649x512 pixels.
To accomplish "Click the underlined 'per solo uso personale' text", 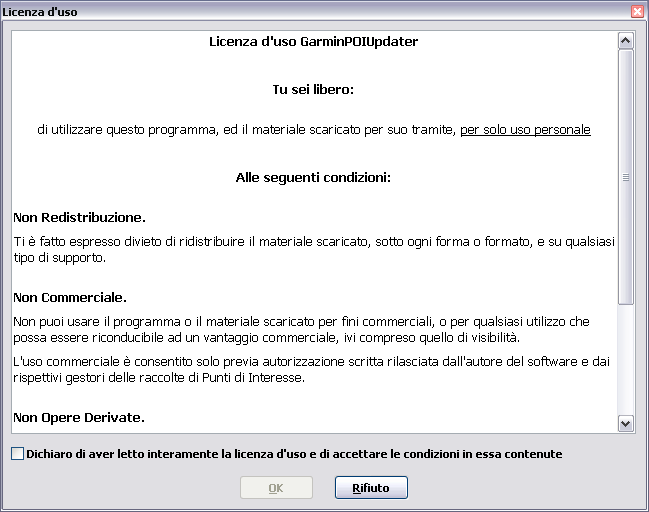I will tap(525, 130).
